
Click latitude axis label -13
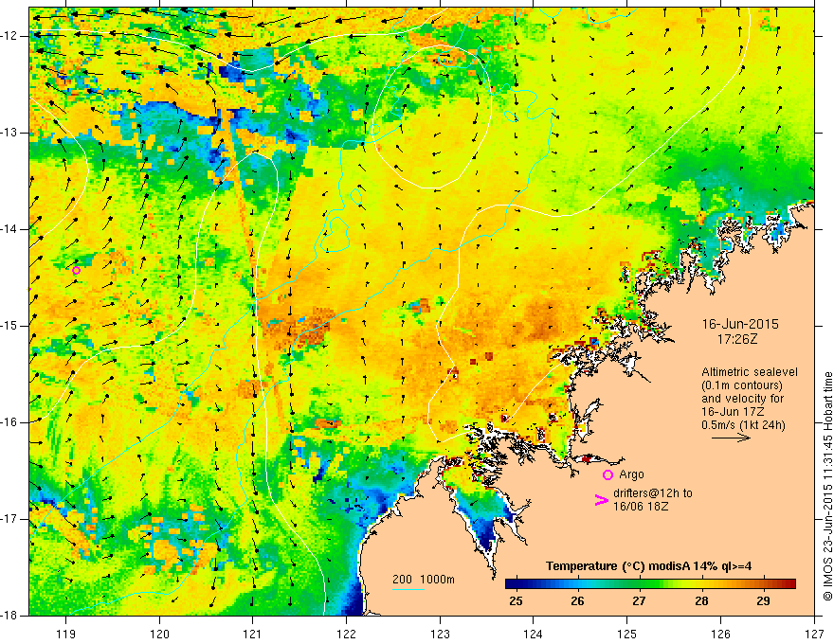click(x=11, y=133)
